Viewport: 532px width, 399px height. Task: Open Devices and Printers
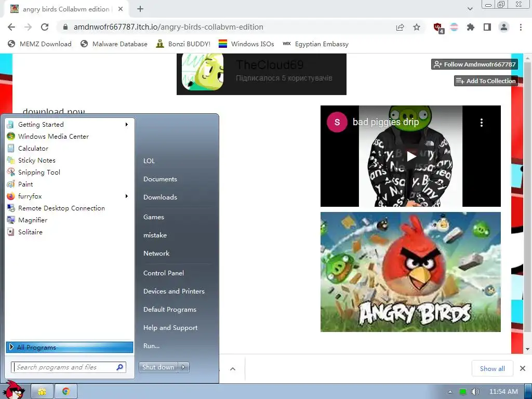tap(174, 291)
